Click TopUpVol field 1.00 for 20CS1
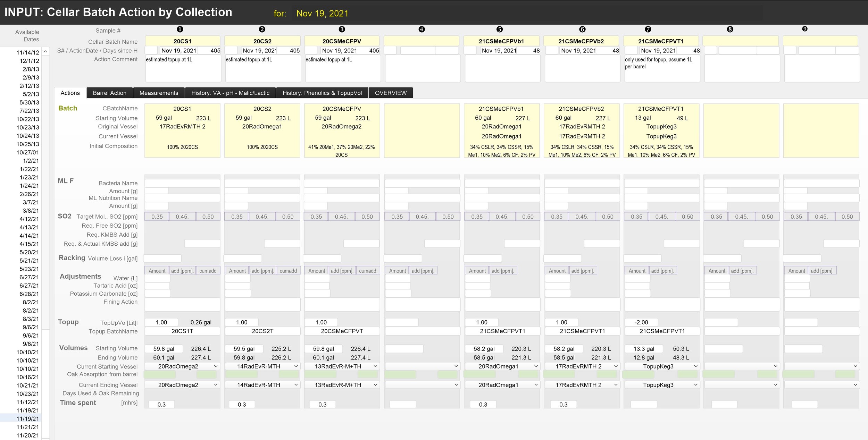 [x=161, y=322]
